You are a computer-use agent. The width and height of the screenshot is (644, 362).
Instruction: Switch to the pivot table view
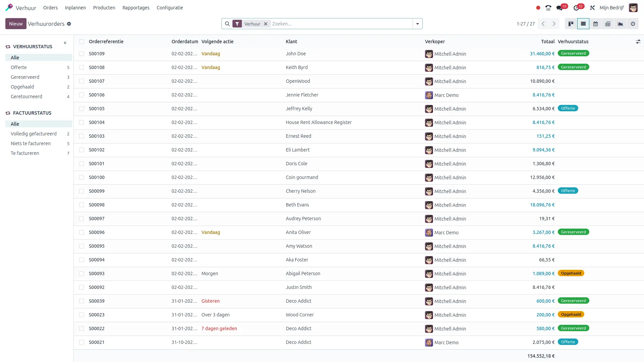[608, 24]
